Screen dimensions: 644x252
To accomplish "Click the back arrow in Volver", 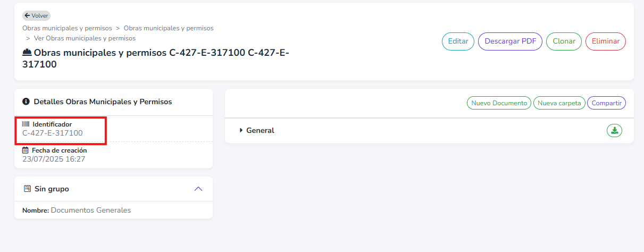I will click(x=27, y=15).
